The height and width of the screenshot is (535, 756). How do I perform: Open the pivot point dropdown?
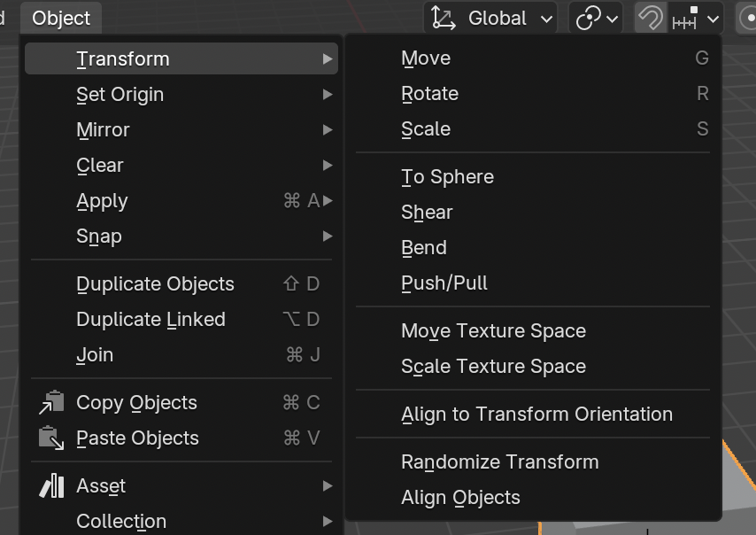click(598, 19)
